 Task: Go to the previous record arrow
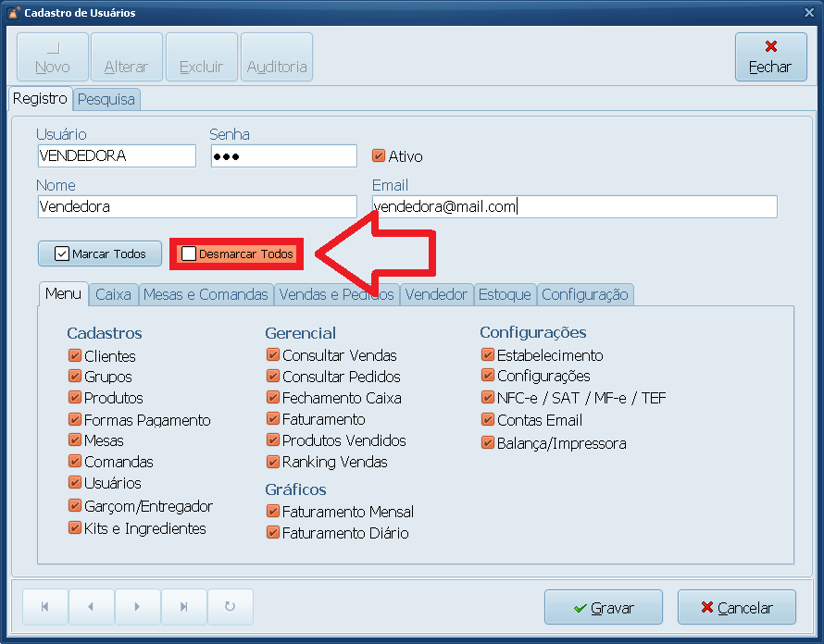point(92,607)
